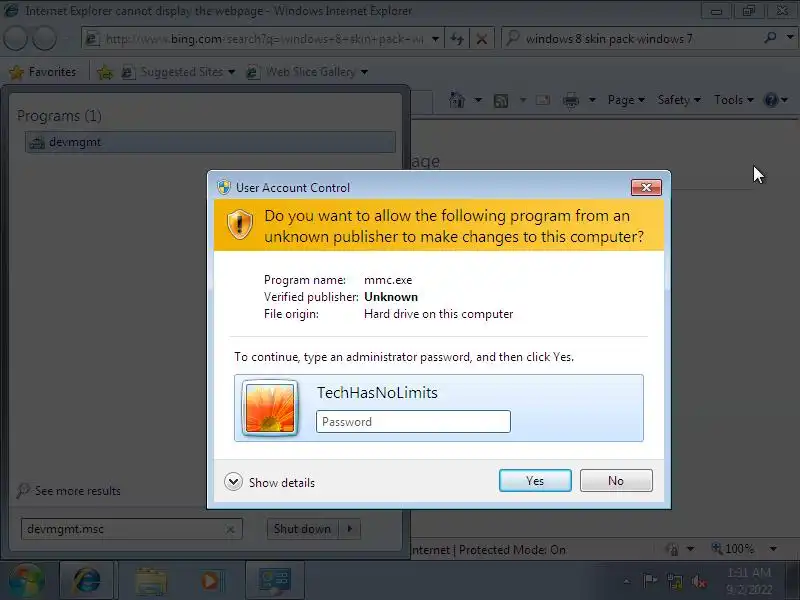Image resolution: width=800 pixels, height=600 pixels.
Task: Open the Help icon menu
Action: pos(776,100)
